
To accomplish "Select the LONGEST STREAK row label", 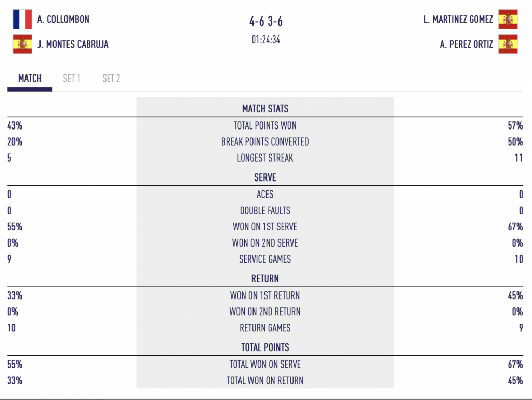I will (265, 158).
